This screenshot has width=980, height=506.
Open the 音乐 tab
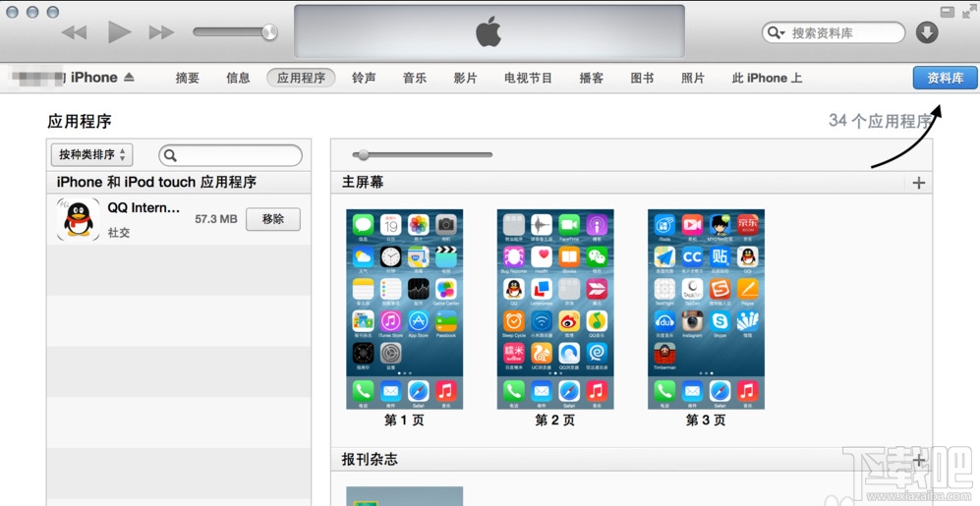pos(415,78)
